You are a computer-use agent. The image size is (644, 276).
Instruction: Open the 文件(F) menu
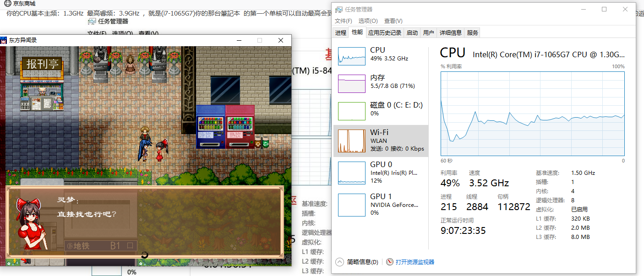[344, 21]
